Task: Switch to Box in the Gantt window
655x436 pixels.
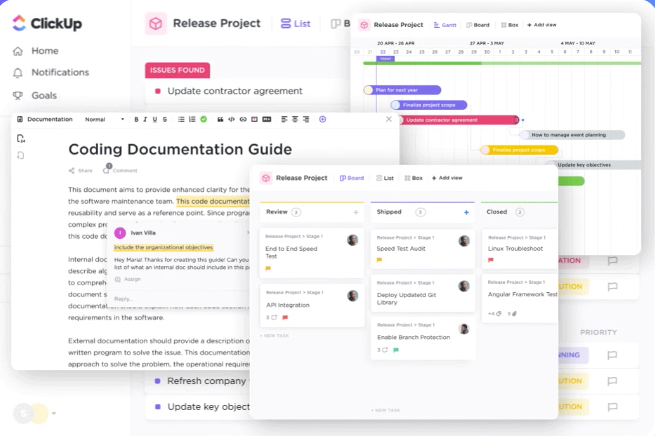Action: tap(510, 25)
